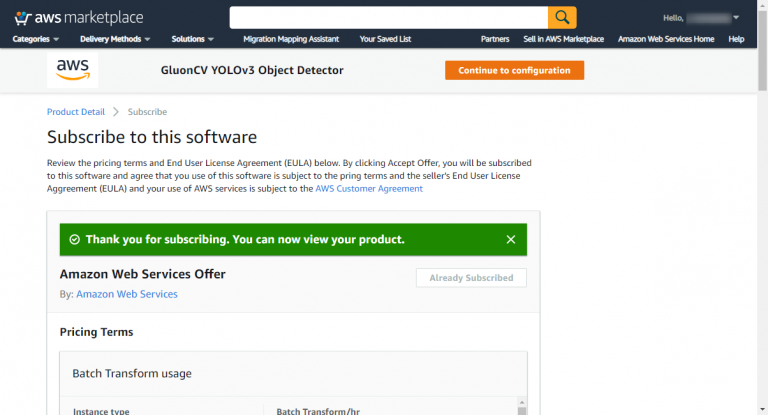Viewport: 768px width, 415px height.
Task: Click the AWS Marketplace logo
Action: point(78,18)
